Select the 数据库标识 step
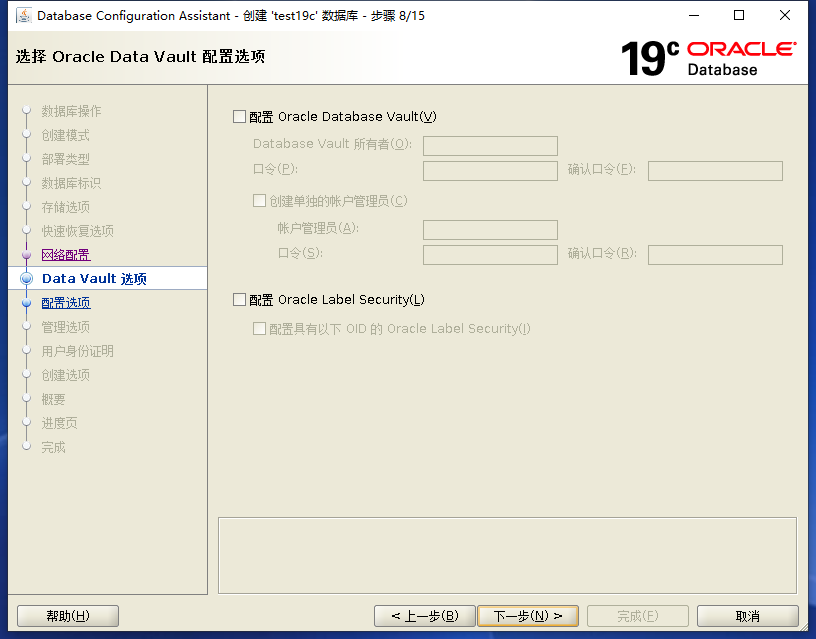816x639 pixels. click(71, 183)
